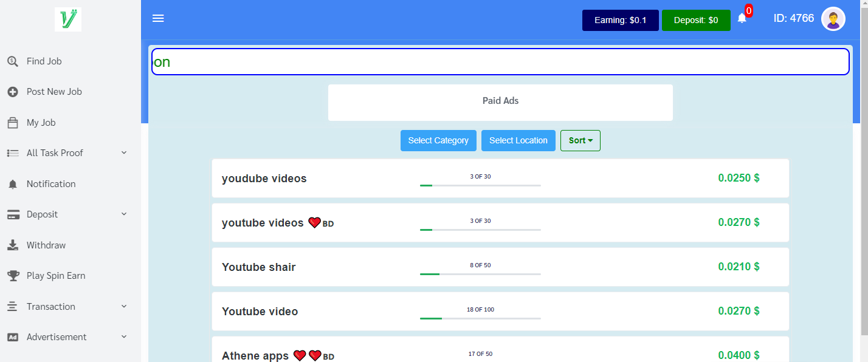
Task: Click the Withdraw download icon
Action: tap(13, 245)
